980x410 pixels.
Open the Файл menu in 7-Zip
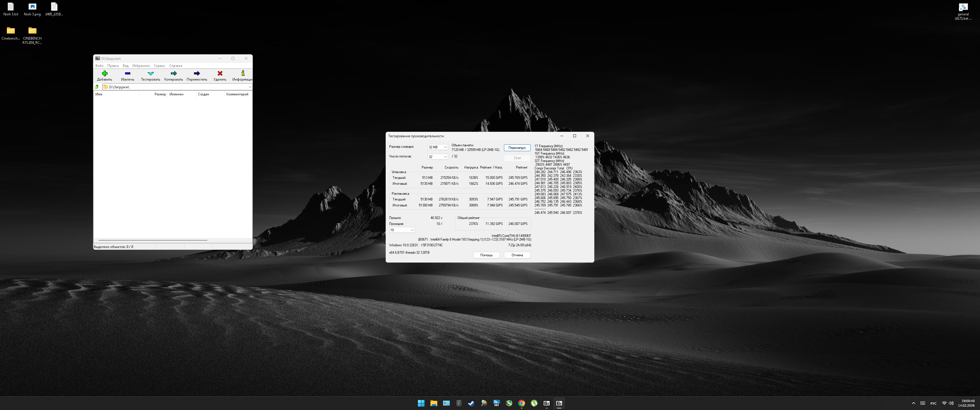click(99, 66)
